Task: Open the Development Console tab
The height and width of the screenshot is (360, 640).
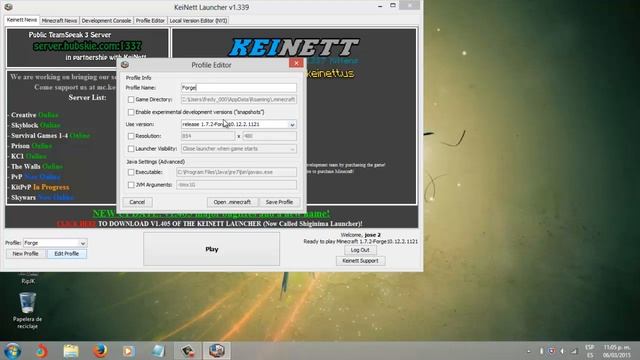Action: click(x=106, y=20)
